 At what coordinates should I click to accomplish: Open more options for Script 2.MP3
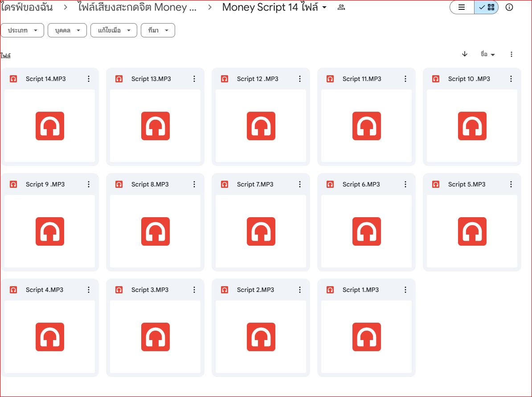(299, 290)
